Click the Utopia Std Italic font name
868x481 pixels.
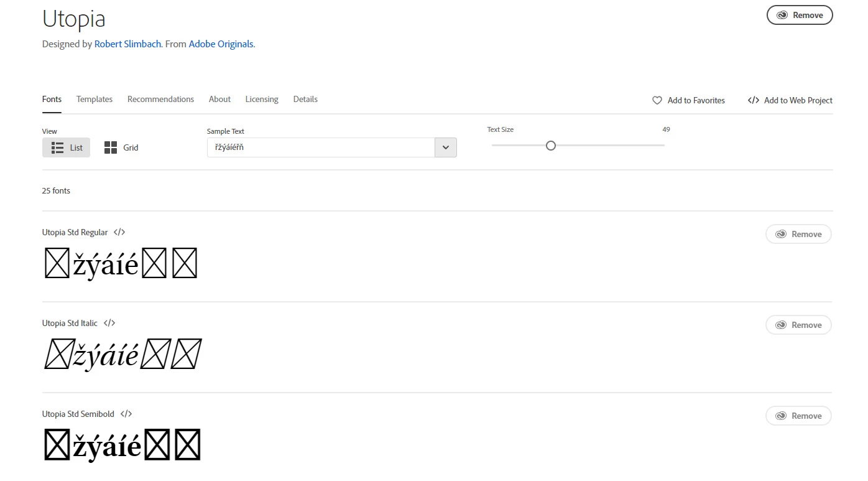click(x=70, y=323)
